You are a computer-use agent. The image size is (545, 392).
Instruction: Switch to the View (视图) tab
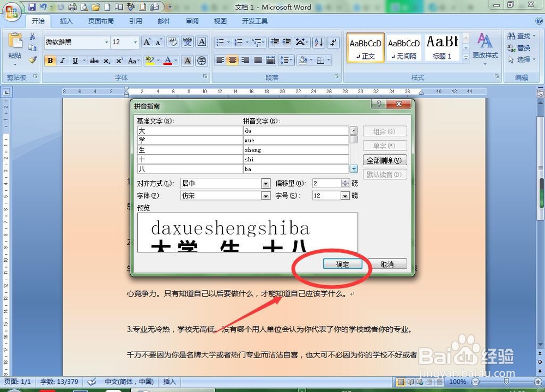220,21
